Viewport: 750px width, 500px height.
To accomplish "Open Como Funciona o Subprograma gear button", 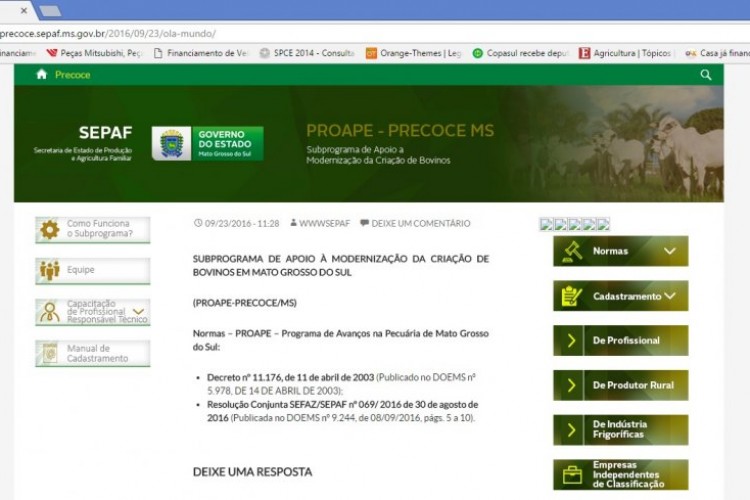I will (x=92, y=230).
